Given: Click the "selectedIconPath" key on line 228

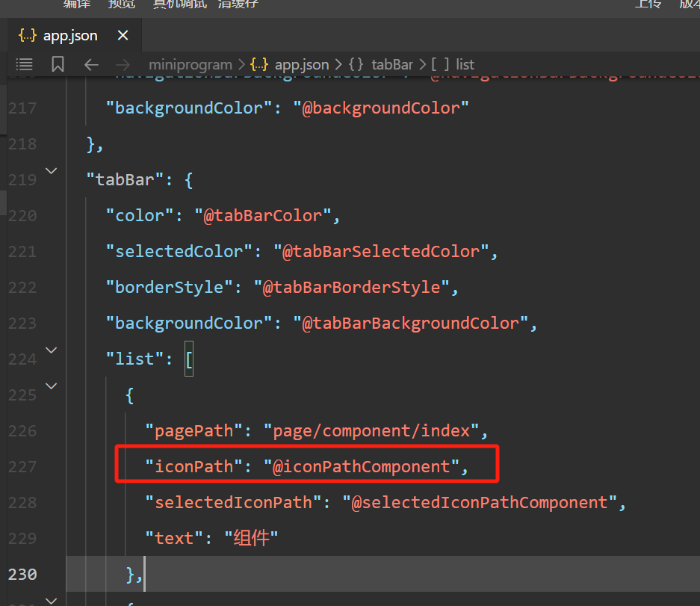Looking at the screenshot, I should click(233, 503).
